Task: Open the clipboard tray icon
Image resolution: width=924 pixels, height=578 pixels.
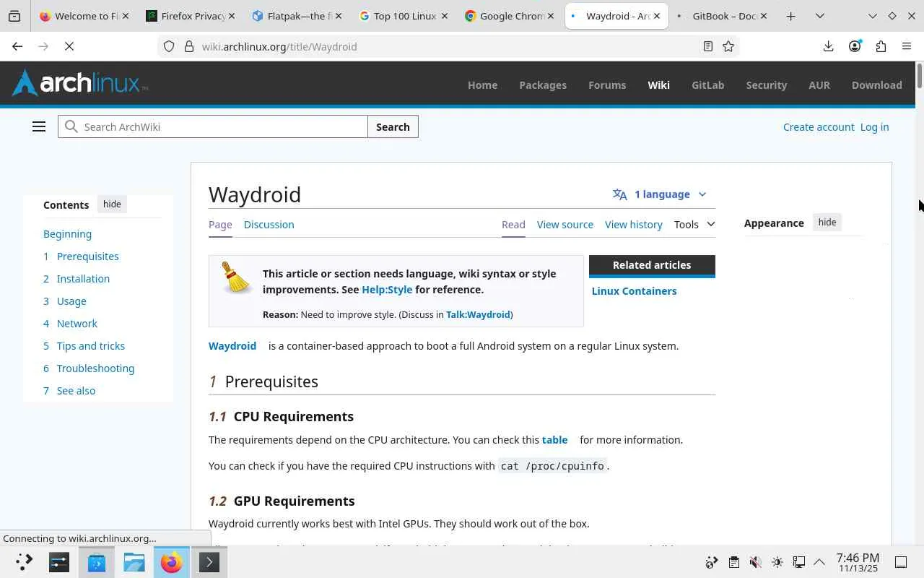Action: click(733, 562)
